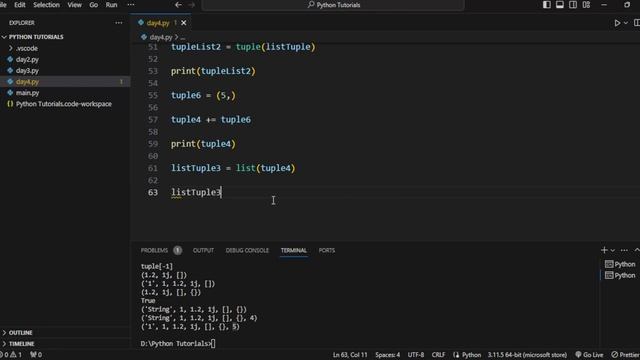Switch to the DEBUG CONSOLE tab

[x=247, y=250]
